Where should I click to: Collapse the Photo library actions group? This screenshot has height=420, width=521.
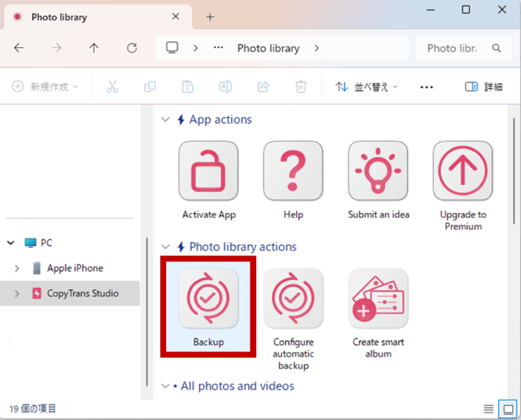(165, 246)
